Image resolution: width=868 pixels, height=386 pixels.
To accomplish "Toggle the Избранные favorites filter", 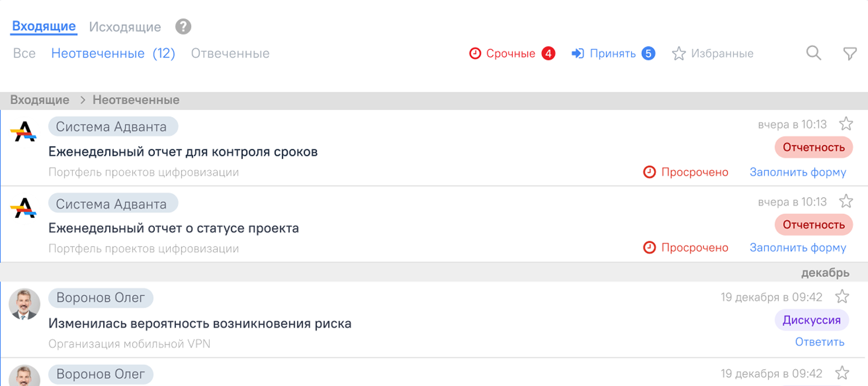I will 713,54.
